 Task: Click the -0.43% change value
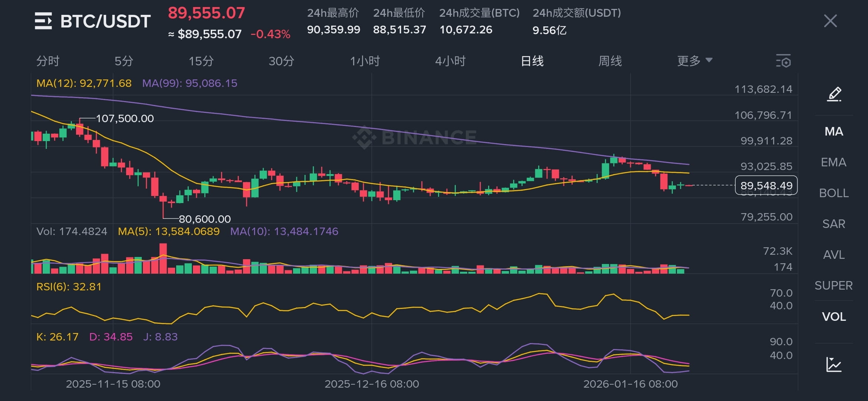(270, 34)
